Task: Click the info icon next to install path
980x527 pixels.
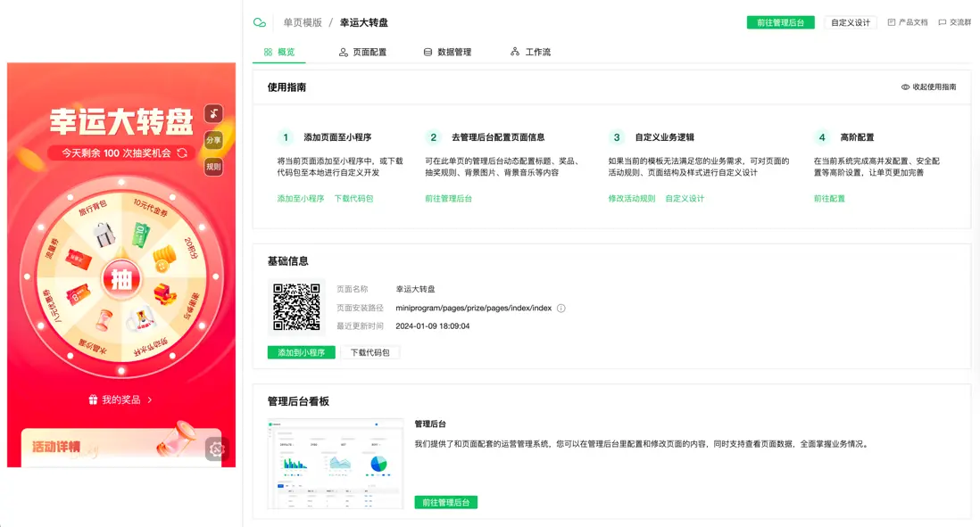Action: pyautogui.click(x=561, y=308)
